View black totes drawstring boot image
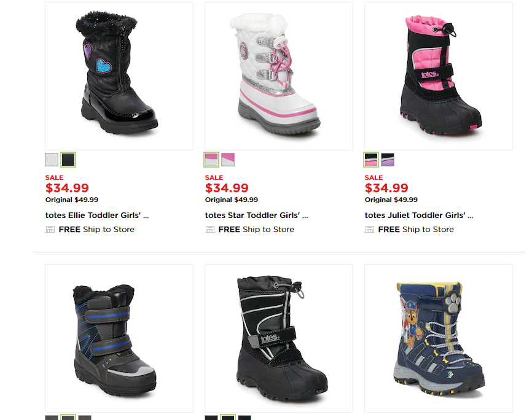 278,338
